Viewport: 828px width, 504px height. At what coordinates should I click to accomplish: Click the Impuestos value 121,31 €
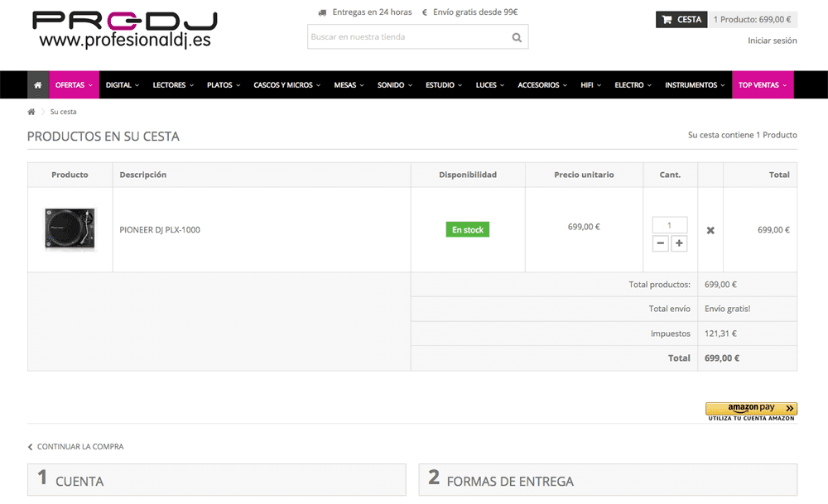[x=720, y=334]
